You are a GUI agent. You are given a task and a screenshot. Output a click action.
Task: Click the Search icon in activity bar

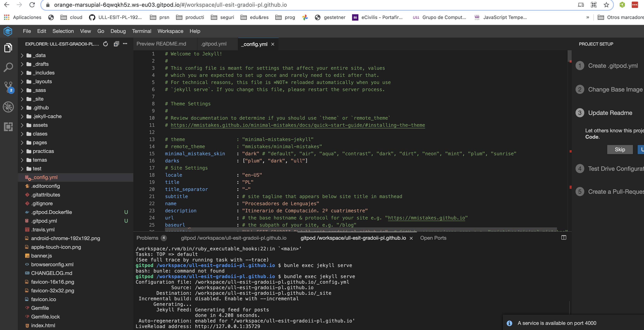8,67
